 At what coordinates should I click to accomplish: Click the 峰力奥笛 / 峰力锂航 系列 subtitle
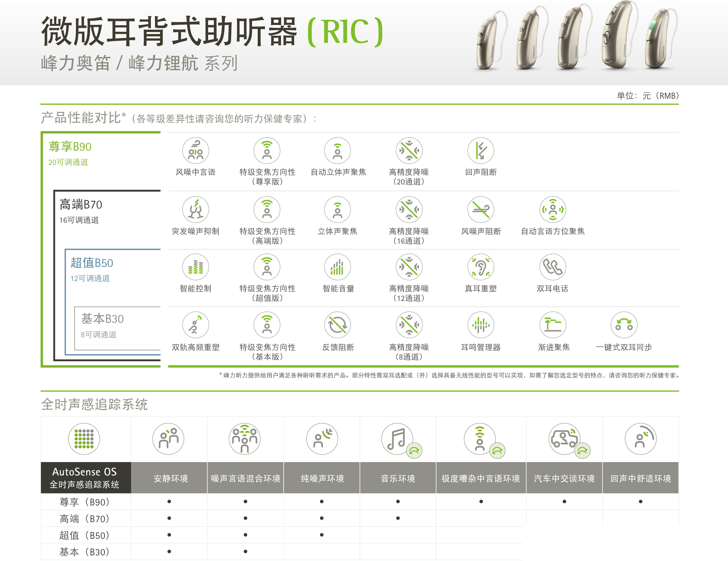pos(139,63)
